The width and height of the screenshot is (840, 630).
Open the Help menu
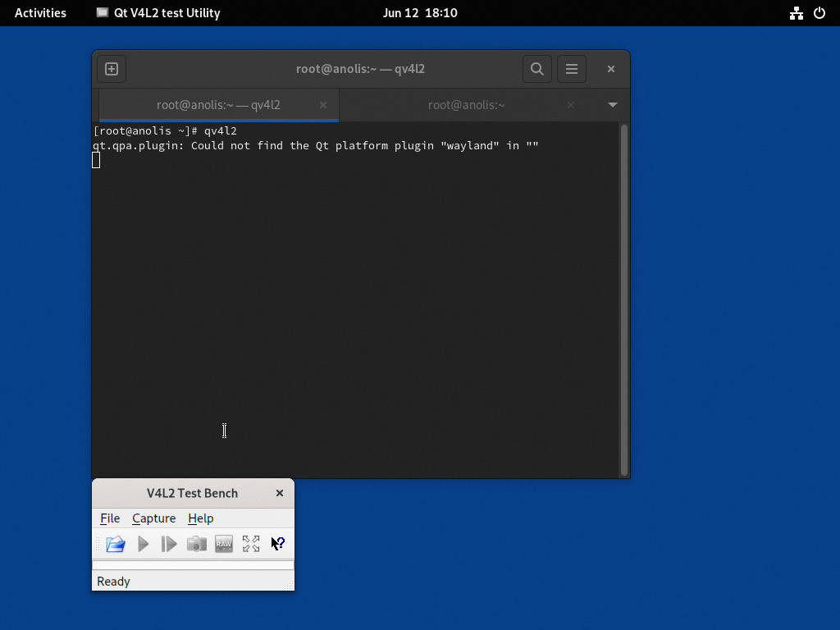(x=200, y=518)
